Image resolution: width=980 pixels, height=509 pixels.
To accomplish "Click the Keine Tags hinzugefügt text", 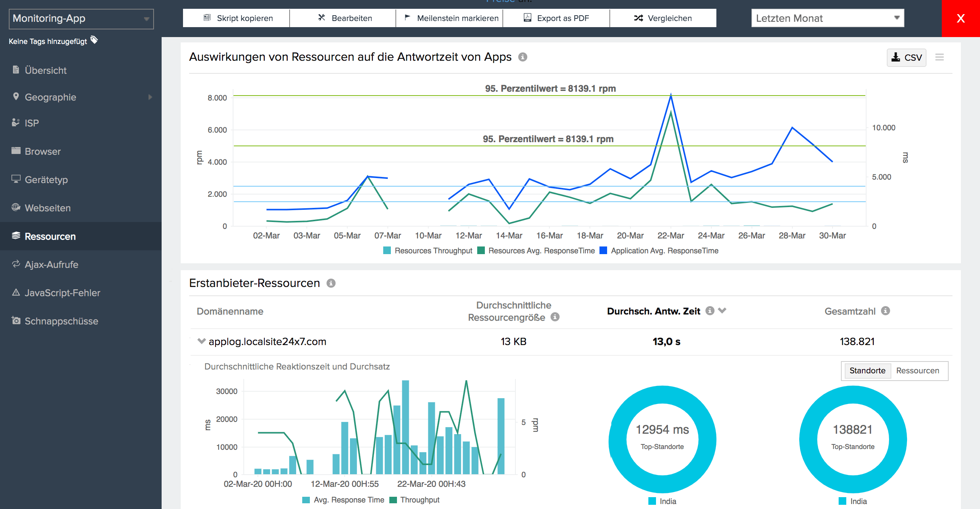I will 48,41.
